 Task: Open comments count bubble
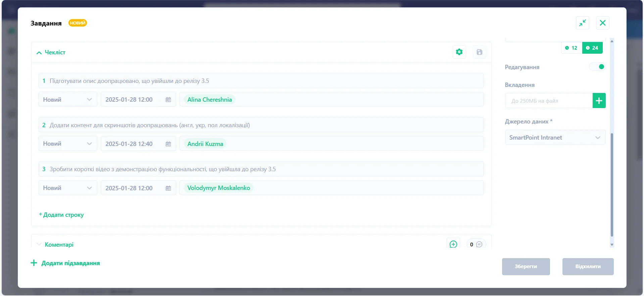click(476, 244)
